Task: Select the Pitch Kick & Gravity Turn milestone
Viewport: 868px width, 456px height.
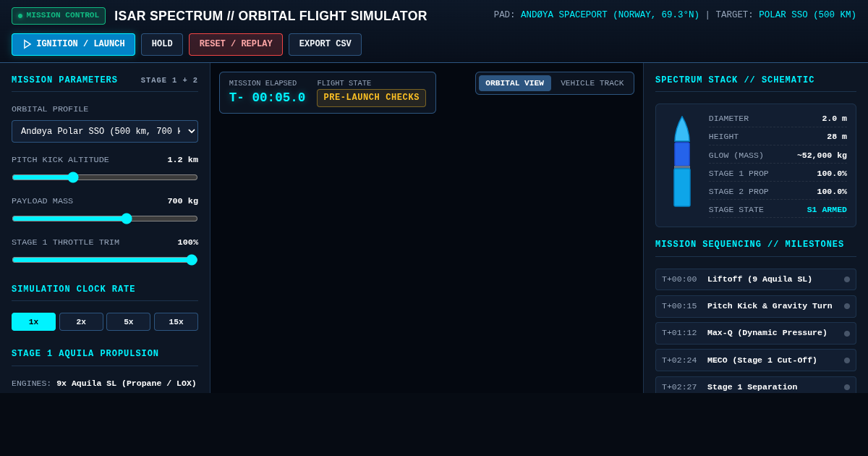Action: [756, 306]
